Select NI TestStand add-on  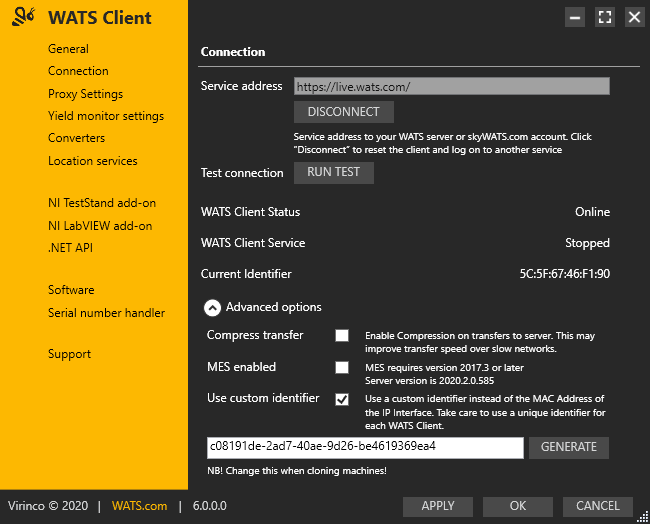pos(102,203)
